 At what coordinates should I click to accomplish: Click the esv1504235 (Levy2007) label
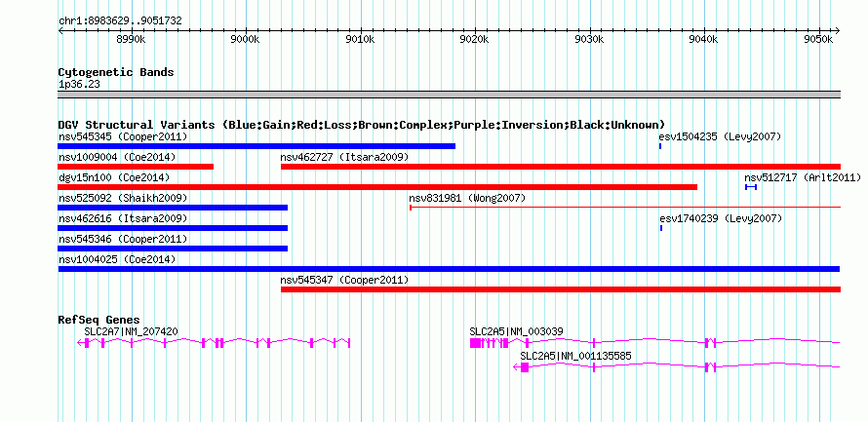(x=720, y=136)
